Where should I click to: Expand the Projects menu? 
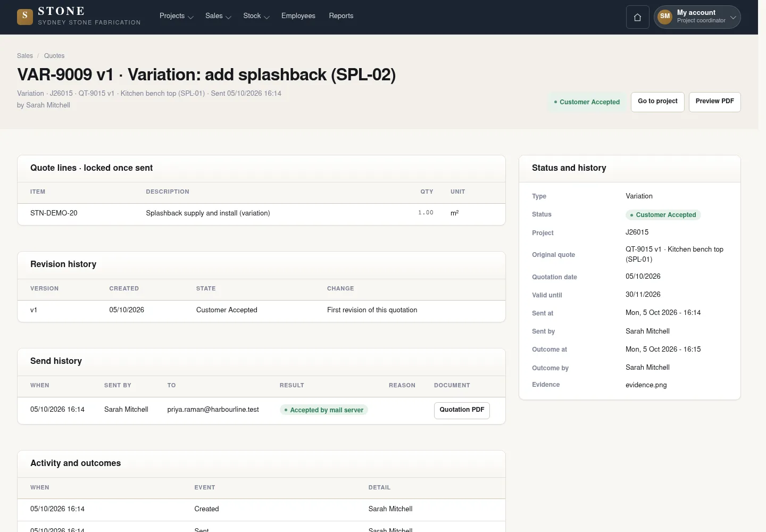click(176, 16)
